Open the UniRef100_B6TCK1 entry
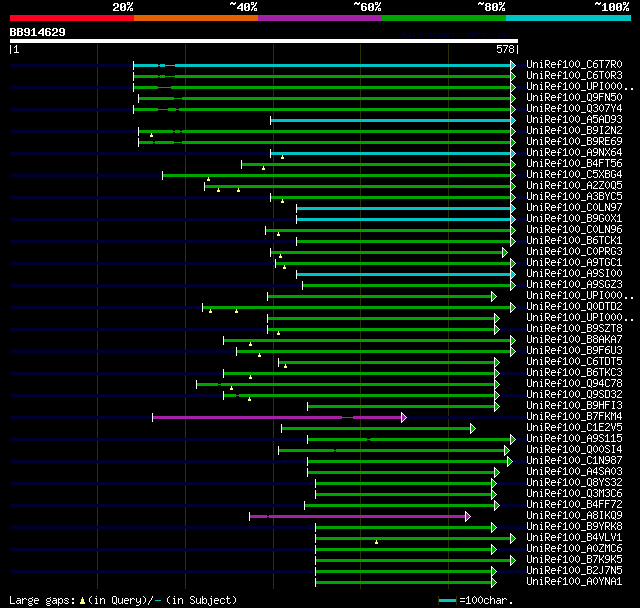The height and width of the screenshot is (608, 640). pyautogui.click(x=574, y=241)
